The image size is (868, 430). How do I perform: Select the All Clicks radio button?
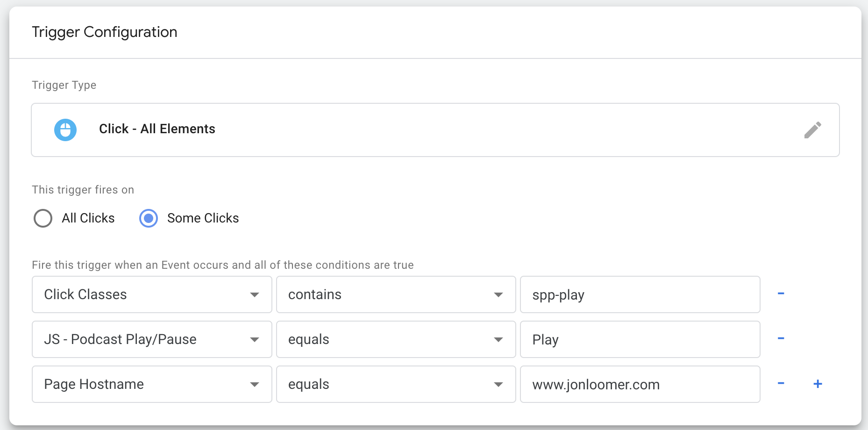[x=43, y=218]
